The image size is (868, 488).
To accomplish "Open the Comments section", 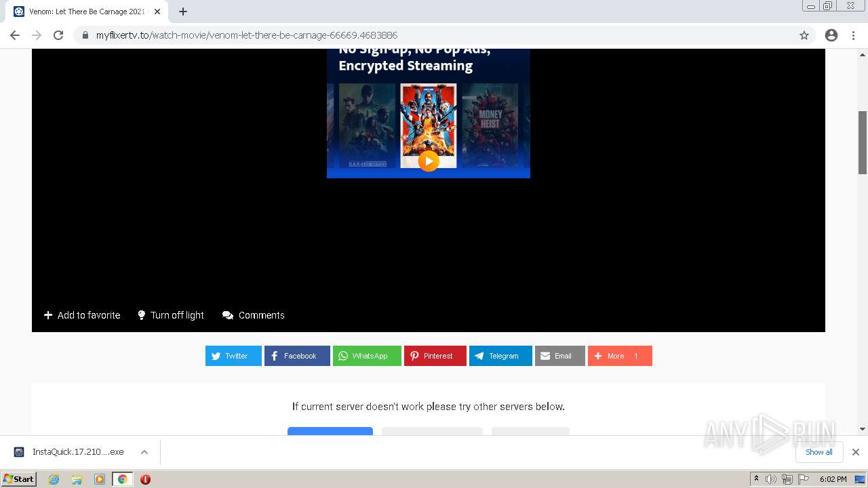I will coord(254,315).
